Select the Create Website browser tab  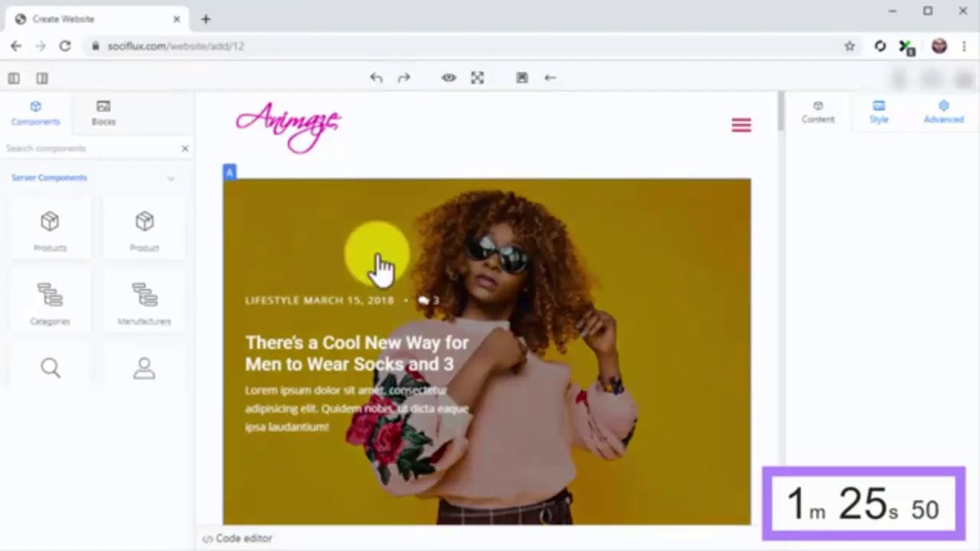point(98,19)
